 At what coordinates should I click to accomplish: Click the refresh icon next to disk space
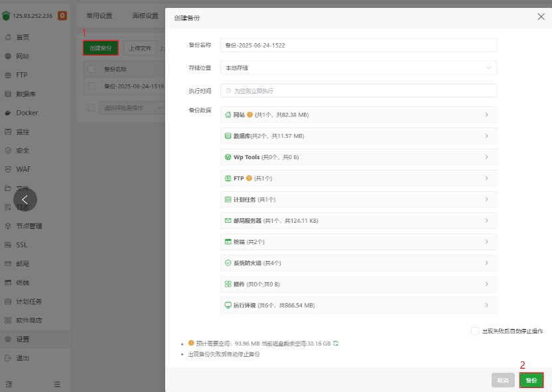[x=336, y=344]
